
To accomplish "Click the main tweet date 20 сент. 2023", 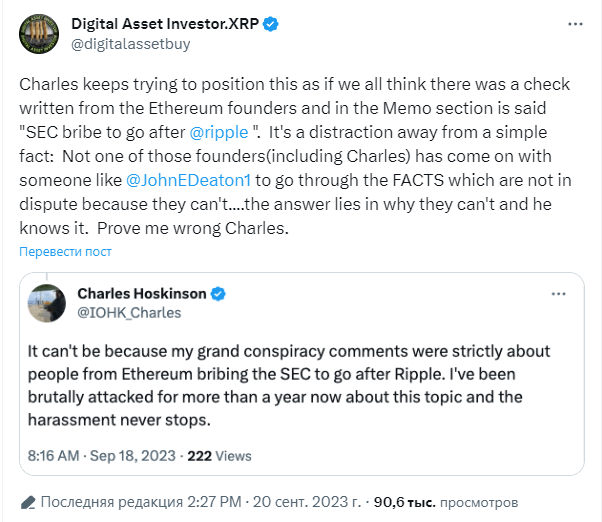I will coord(307,502).
